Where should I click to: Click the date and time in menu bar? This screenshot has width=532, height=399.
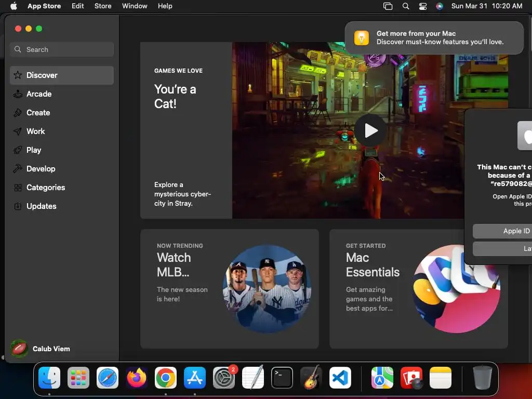coord(487,6)
